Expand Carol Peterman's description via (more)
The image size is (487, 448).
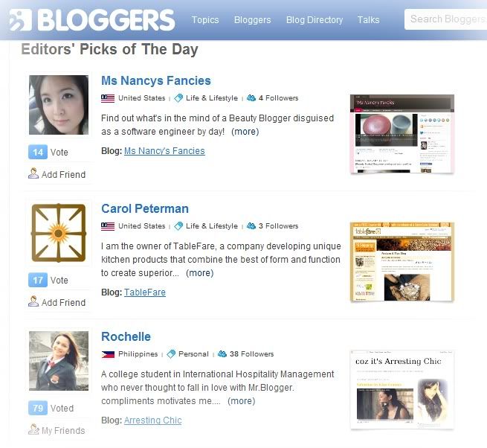coord(199,273)
